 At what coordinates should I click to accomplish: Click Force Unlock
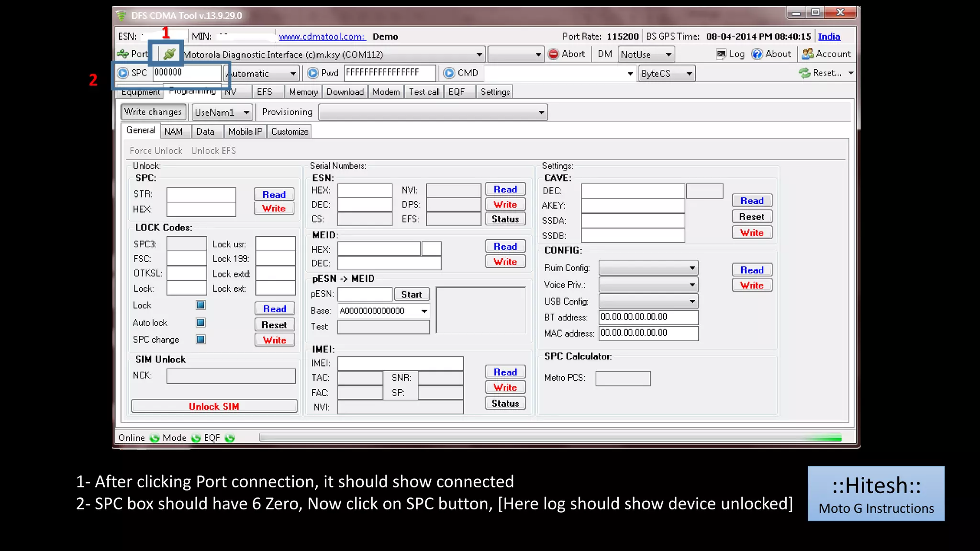tap(156, 151)
